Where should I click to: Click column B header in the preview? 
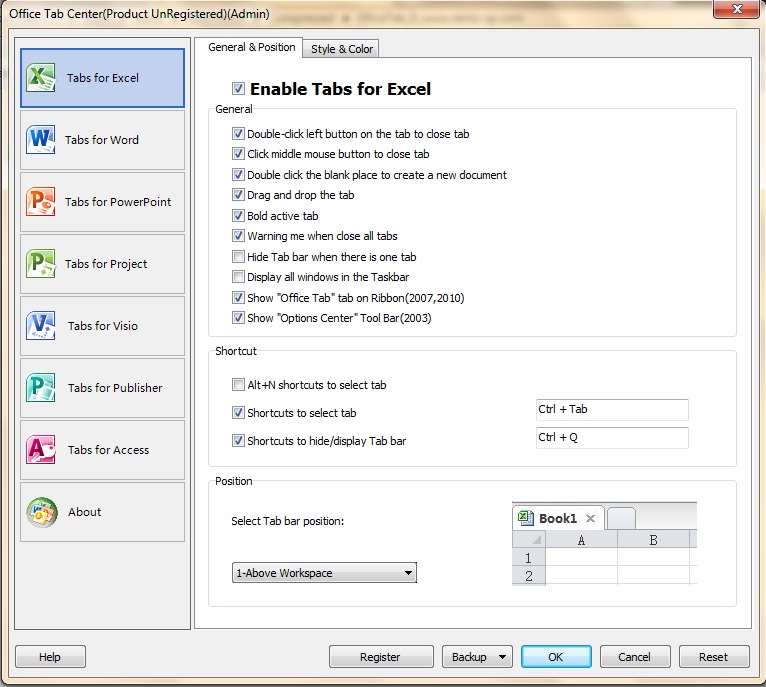pos(653,540)
